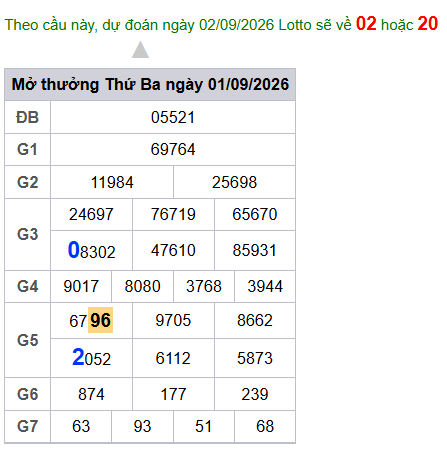The height and width of the screenshot is (450, 447).
Task: Select G2 prize number 11984
Action: (112, 182)
